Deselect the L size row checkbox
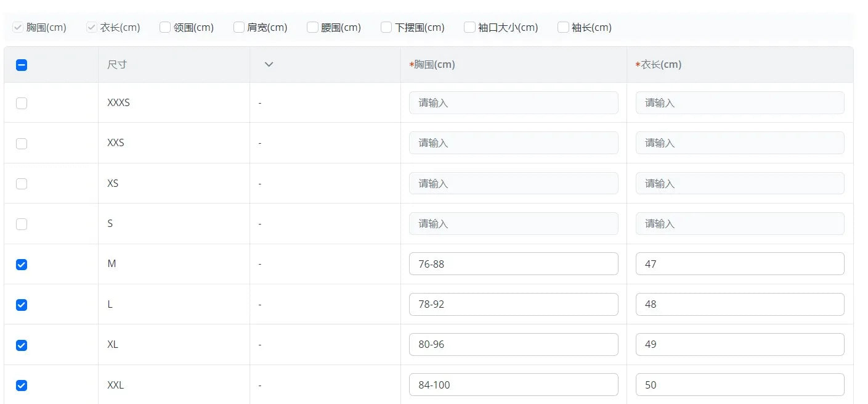The height and width of the screenshot is (404, 868). (22, 305)
